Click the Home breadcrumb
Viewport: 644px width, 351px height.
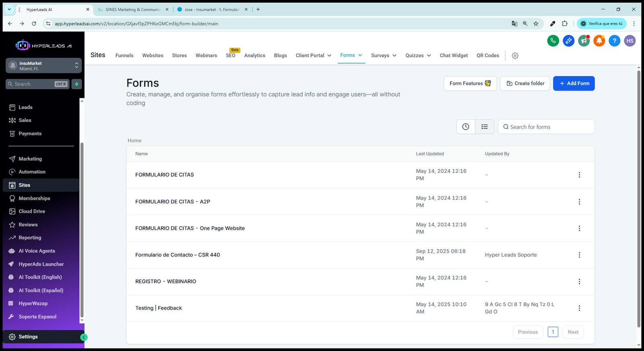point(134,140)
